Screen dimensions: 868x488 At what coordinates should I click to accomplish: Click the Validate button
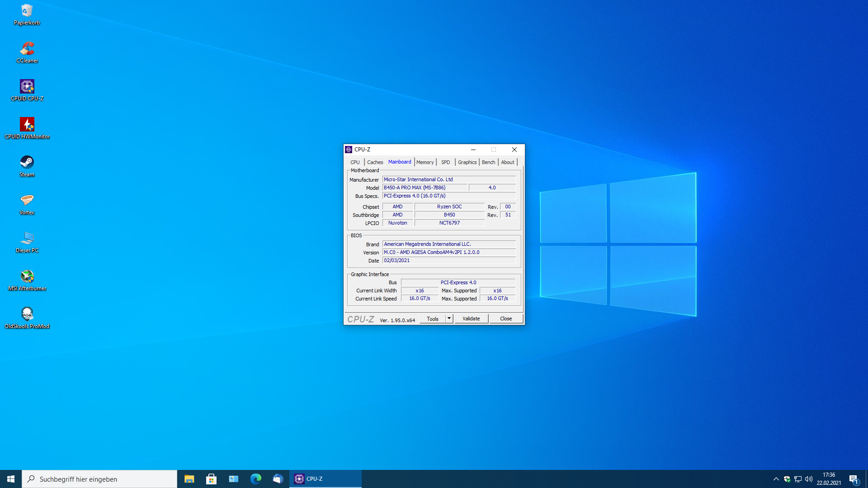471,319
